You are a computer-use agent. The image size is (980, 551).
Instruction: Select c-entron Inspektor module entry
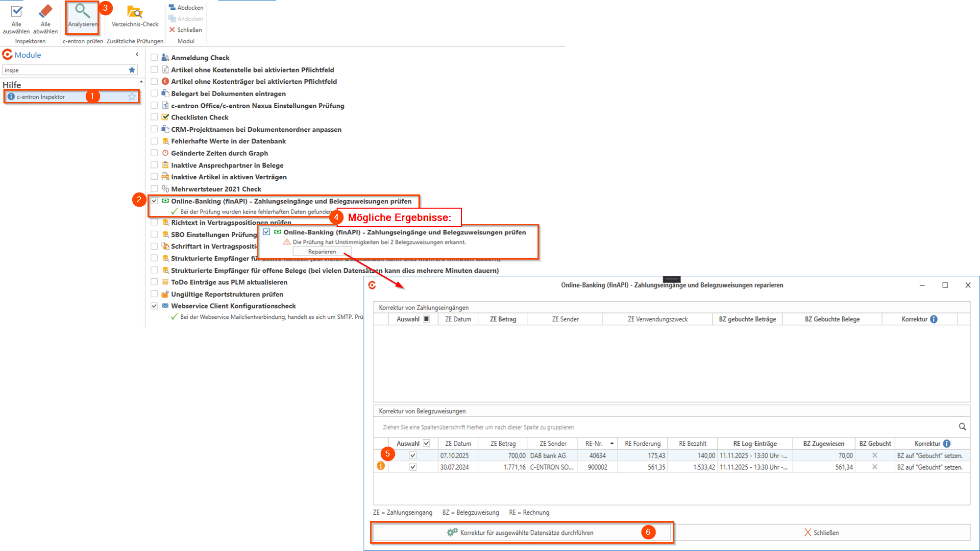pos(41,97)
